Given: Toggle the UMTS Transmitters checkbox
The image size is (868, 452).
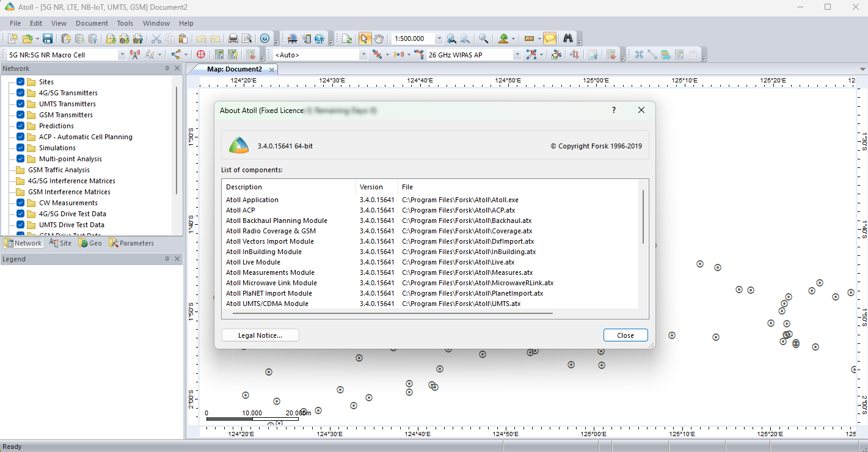Looking at the screenshot, I should click(21, 104).
